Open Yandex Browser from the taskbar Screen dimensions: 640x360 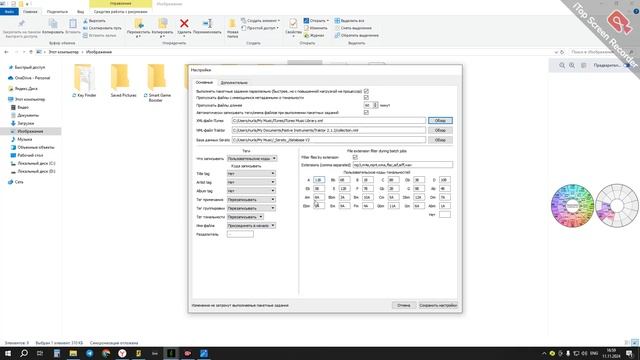click(122, 353)
